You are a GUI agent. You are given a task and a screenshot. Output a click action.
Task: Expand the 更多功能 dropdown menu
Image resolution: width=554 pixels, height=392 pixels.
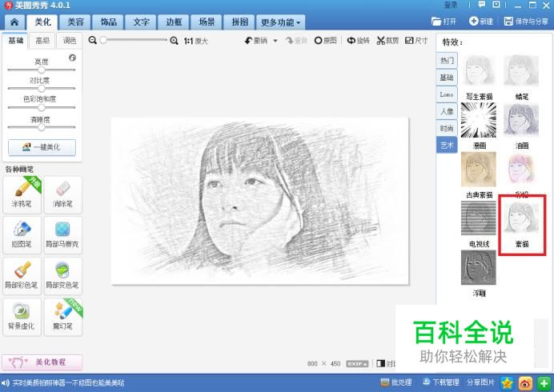[x=280, y=22]
